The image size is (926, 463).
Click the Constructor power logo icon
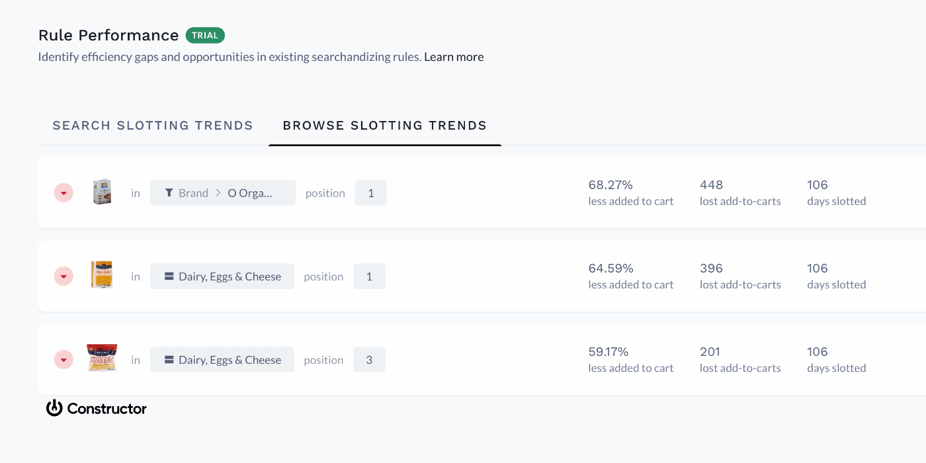[x=54, y=408]
